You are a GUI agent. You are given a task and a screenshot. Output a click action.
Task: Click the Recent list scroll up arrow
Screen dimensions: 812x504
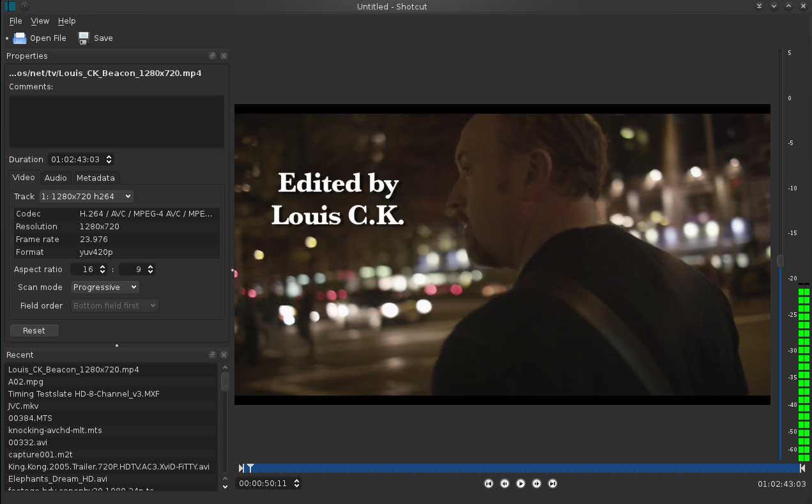[224, 367]
